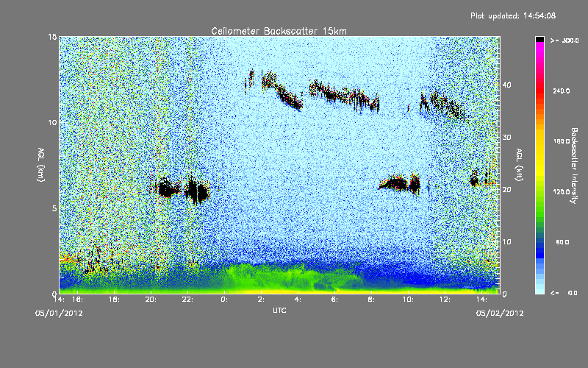Screen dimensions: 588x368
Task: Click the 10 km tick label
Action: coord(52,123)
